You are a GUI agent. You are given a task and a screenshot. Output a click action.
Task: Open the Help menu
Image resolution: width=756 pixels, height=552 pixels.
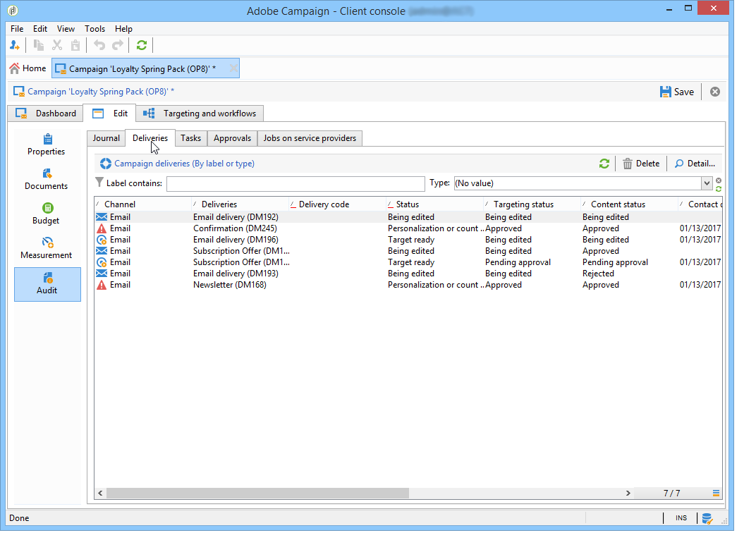[x=123, y=29]
